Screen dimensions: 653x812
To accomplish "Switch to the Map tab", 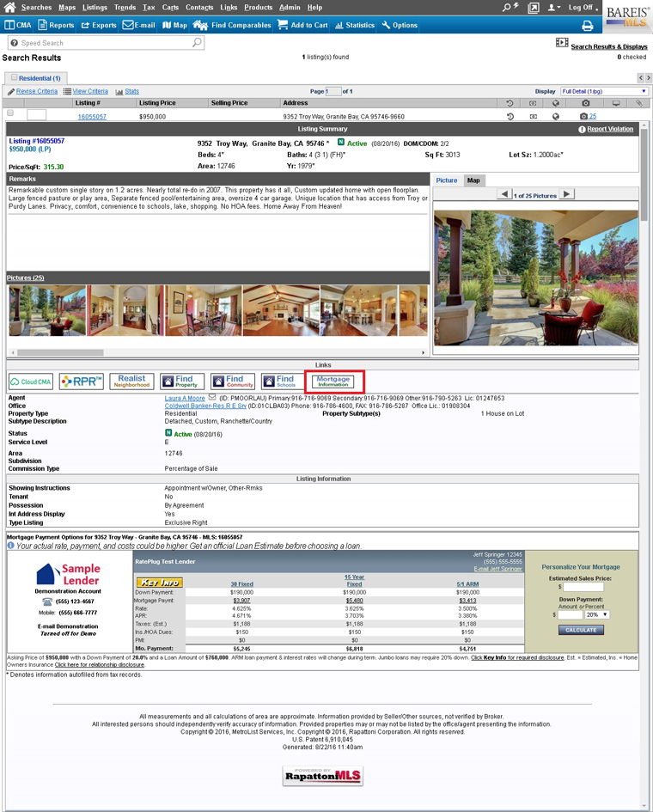I will pos(473,180).
